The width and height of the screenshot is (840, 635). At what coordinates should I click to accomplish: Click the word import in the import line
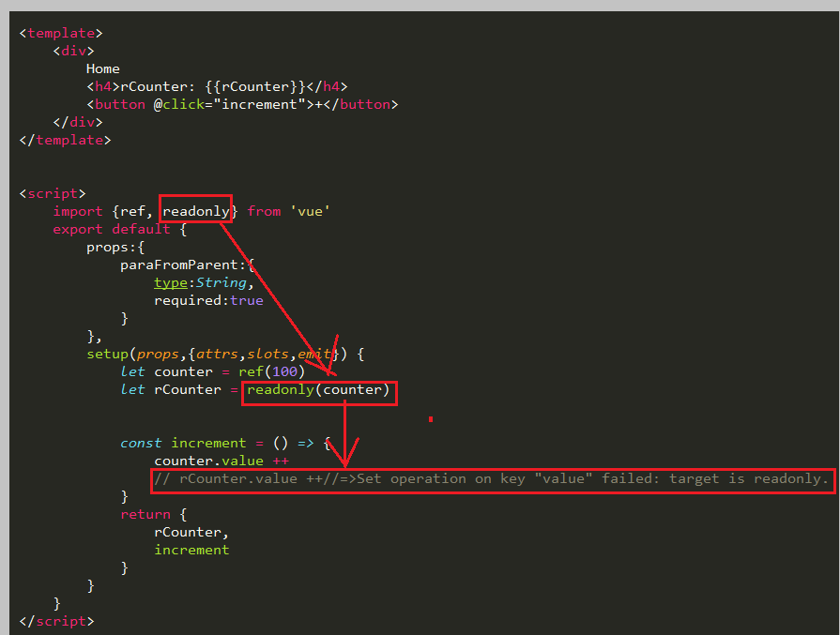[x=78, y=211]
